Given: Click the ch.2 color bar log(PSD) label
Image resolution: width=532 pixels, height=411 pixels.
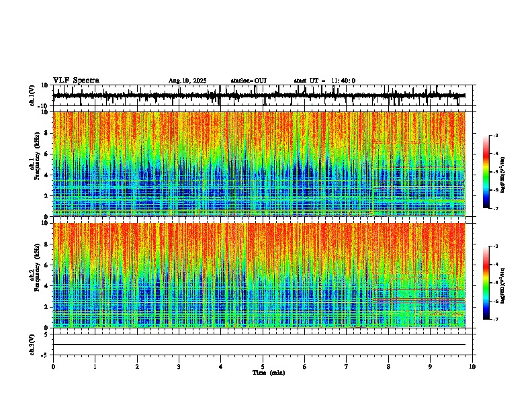Looking at the screenshot, I should point(502,285).
